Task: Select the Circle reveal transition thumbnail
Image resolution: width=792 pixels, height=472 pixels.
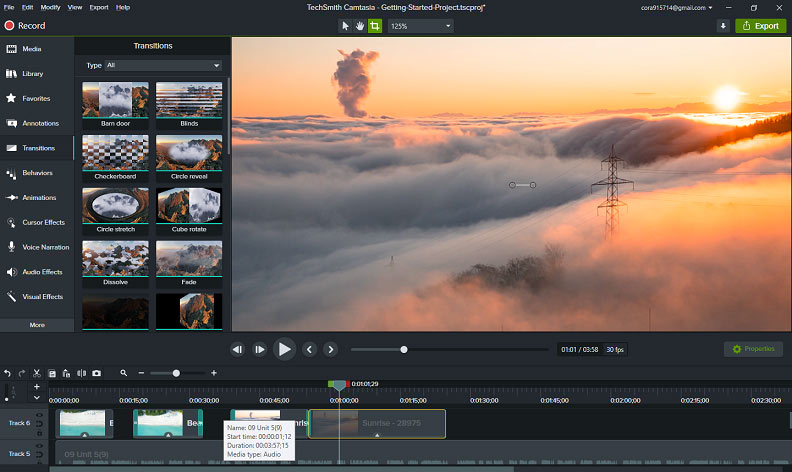Action: (189, 158)
